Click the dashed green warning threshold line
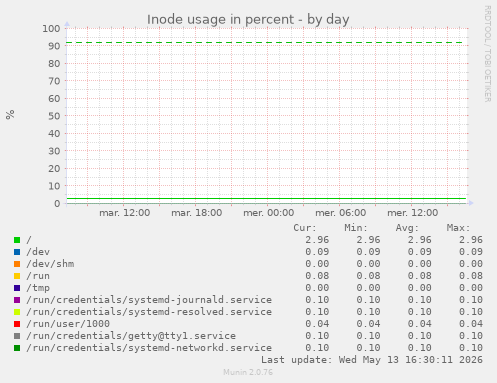 (x=264, y=43)
